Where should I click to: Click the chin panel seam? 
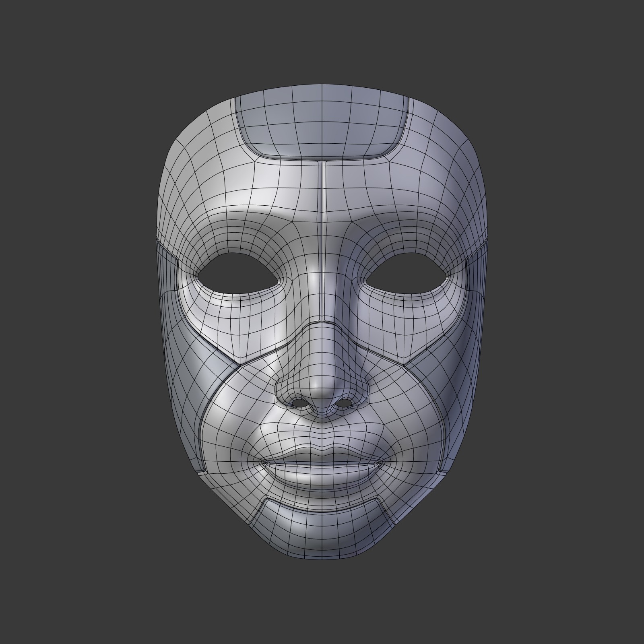322,509
